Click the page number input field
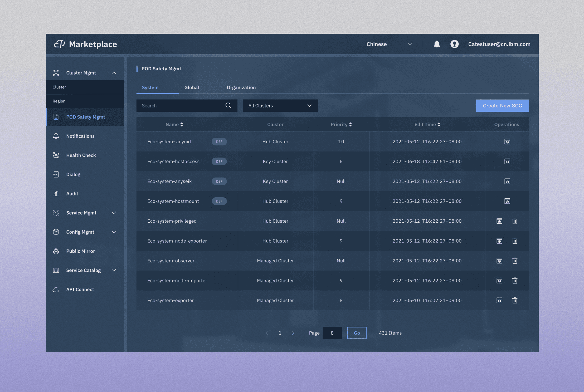584x392 pixels. [x=332, y=333]
